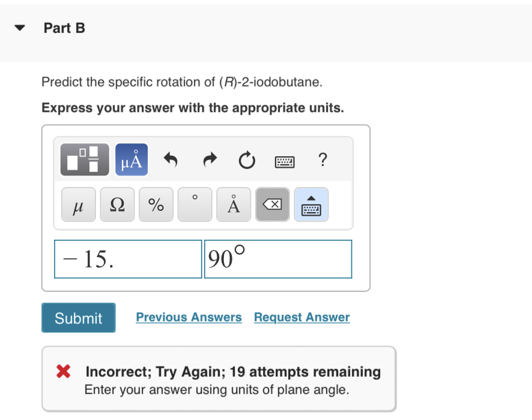The image size is (532, 420).
Task: Click the backspace delete icon
Action: pyautogui.click(x=271, y=204)
